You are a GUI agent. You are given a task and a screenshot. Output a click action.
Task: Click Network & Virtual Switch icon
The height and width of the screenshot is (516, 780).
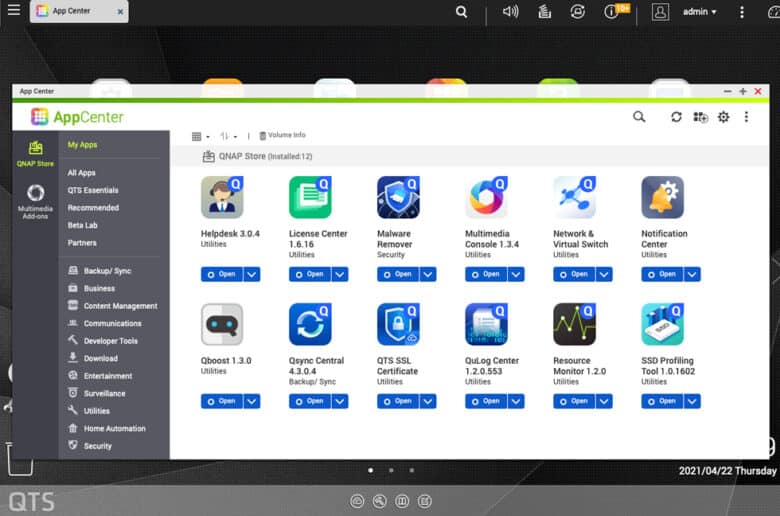[574, 197]
